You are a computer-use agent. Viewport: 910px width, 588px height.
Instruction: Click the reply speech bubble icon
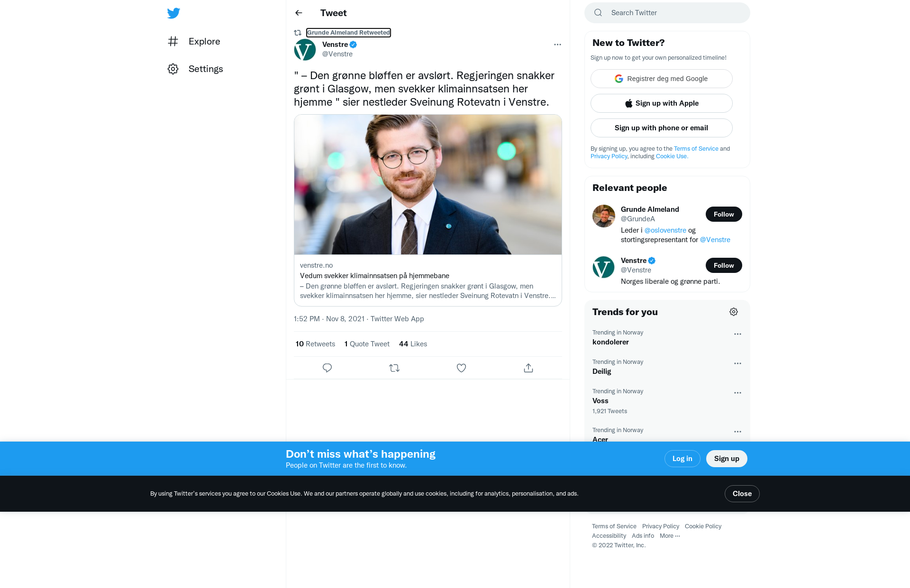(x=327, y=368)
